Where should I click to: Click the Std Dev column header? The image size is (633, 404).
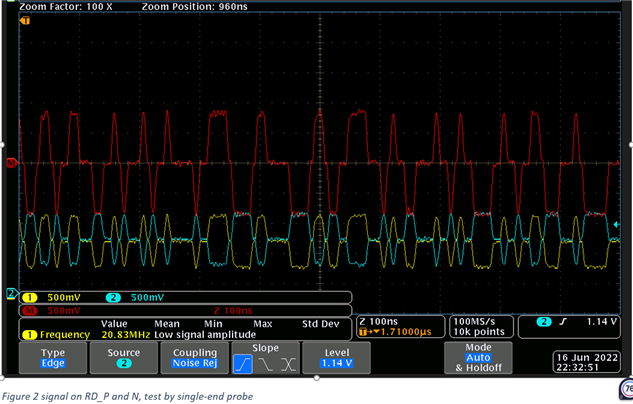click(x=321, y=324)
